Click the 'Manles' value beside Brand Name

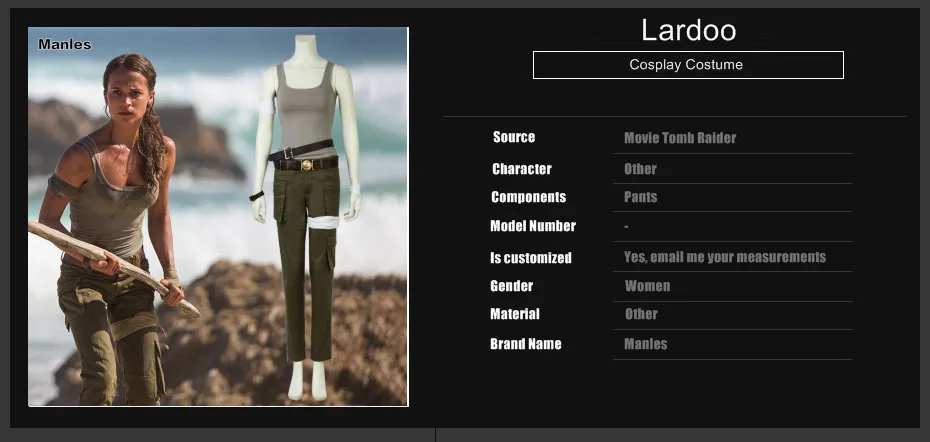point(645,344)
